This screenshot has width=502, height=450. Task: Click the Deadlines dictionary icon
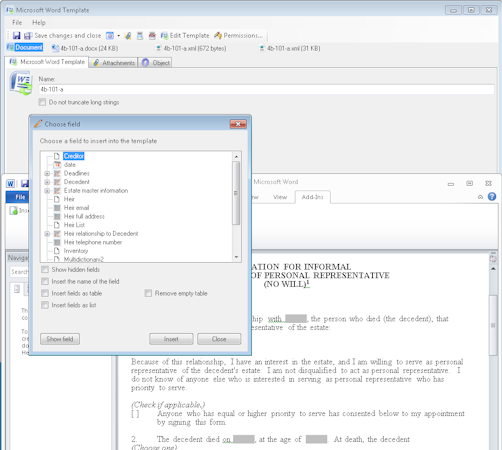coord(57,173)
